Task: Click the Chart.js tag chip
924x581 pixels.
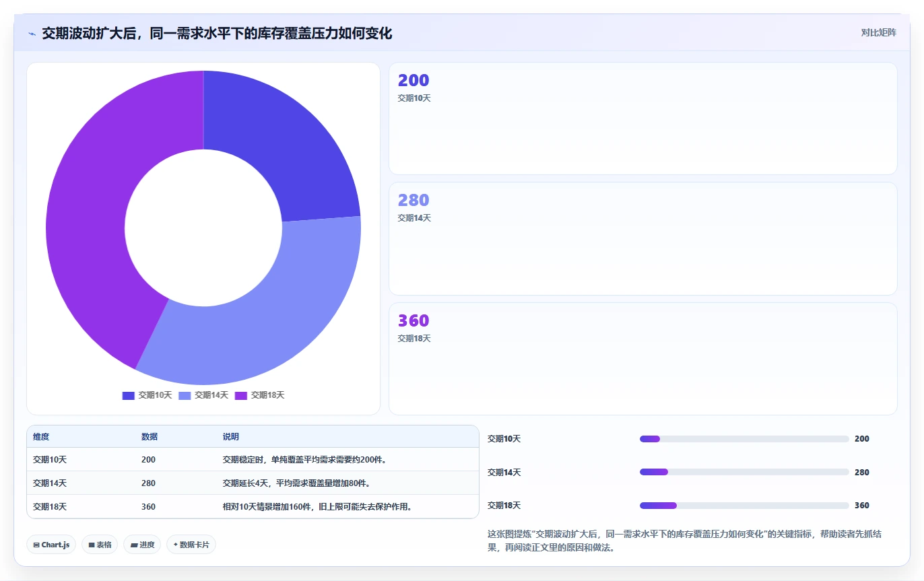Action: [x=51, y=545]
